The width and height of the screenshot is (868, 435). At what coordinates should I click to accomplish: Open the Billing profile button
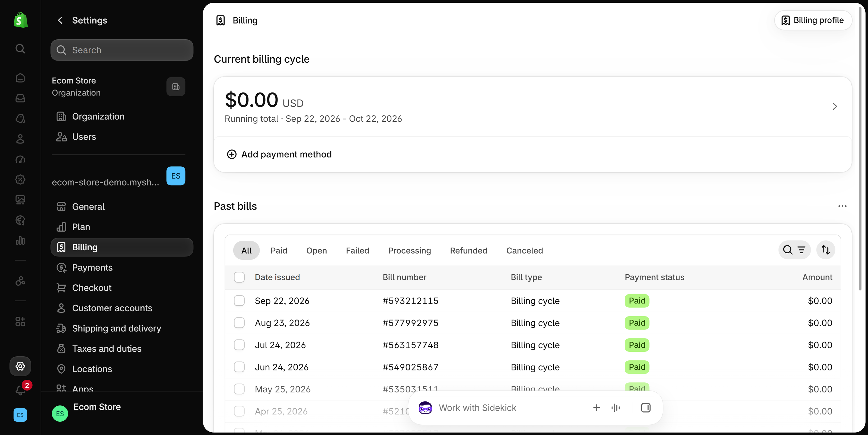click(x=813, y=20)
